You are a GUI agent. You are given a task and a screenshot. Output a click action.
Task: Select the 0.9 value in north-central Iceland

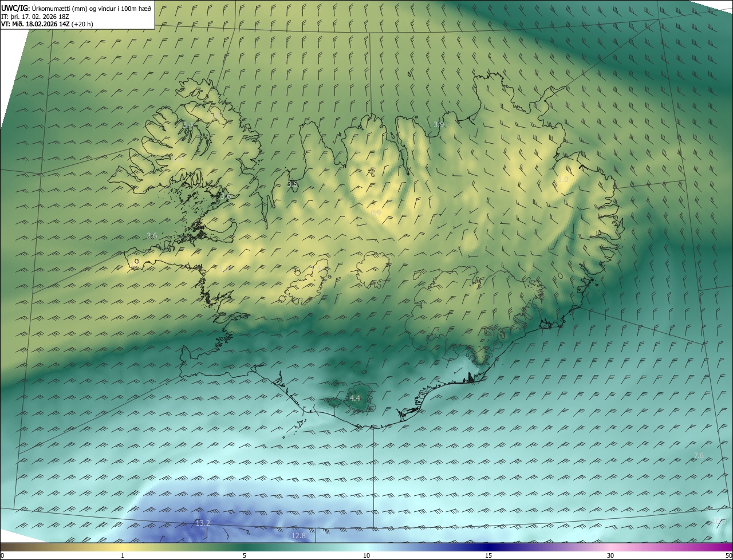click(376, 212)
